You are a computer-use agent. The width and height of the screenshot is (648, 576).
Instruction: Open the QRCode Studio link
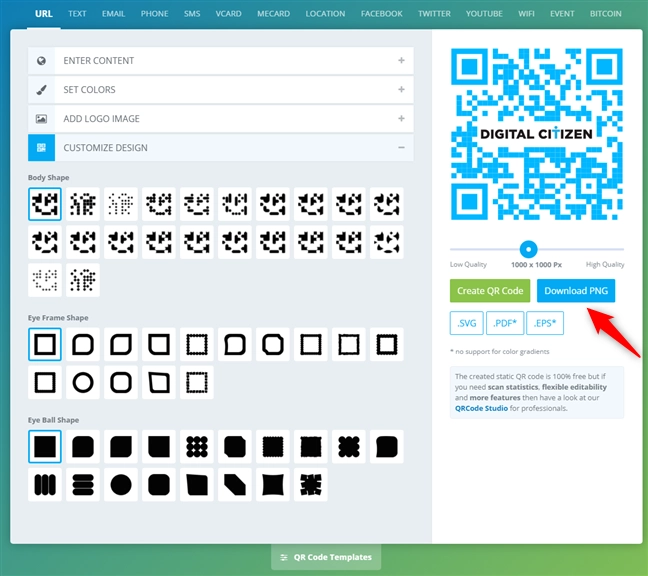481,408
